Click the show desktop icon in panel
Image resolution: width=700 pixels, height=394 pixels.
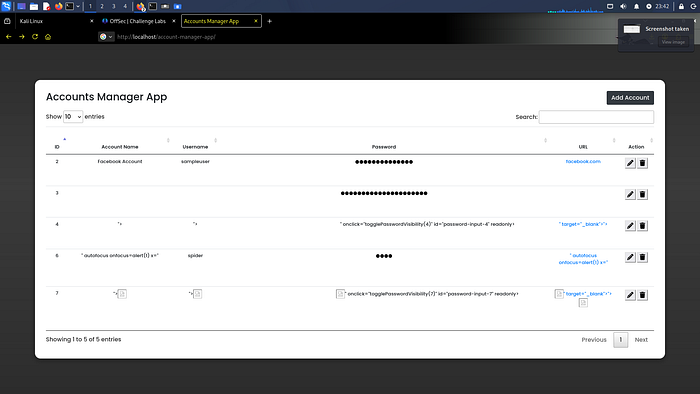(x=21, y=6)
